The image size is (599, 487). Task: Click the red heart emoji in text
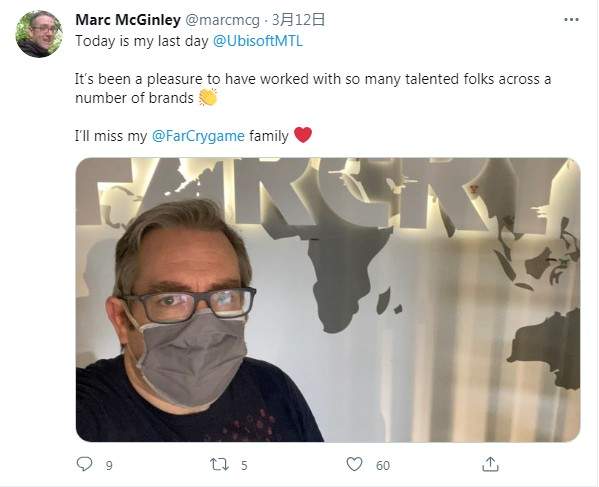[x=303, y=135]
